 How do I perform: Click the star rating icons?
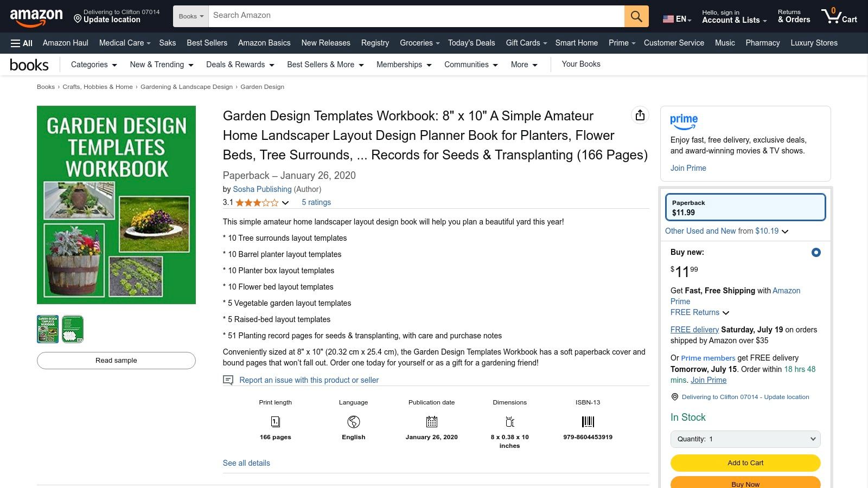pyautogui.click(x=257, y=203)
